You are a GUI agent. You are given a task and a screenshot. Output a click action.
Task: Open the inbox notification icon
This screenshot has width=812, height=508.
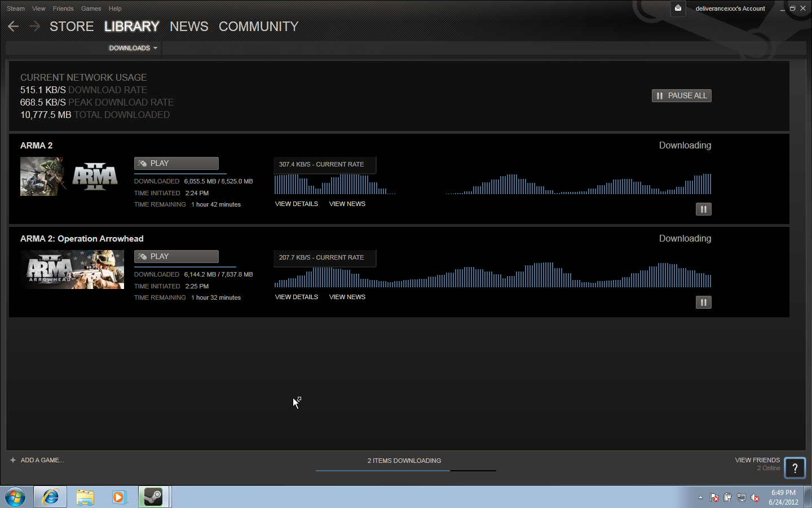[678, 8]
